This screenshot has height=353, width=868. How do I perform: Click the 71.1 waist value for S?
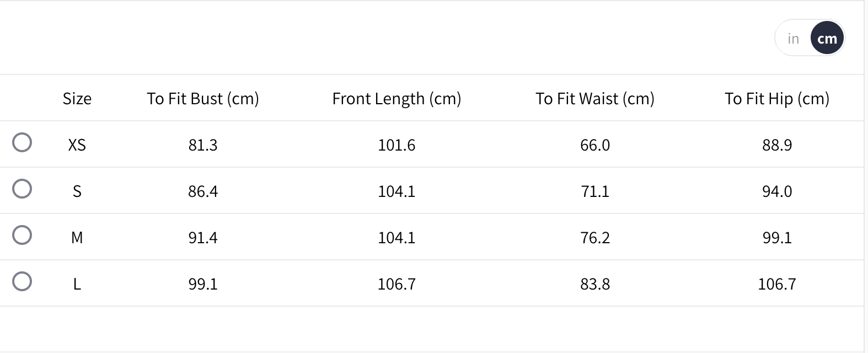595,191
